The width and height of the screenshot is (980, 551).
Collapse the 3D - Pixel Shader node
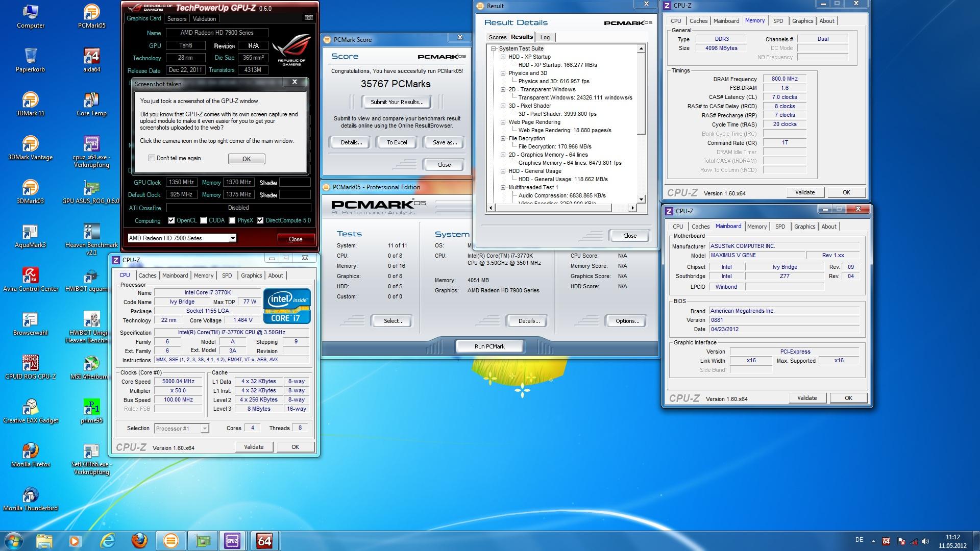tap(503, 106)
